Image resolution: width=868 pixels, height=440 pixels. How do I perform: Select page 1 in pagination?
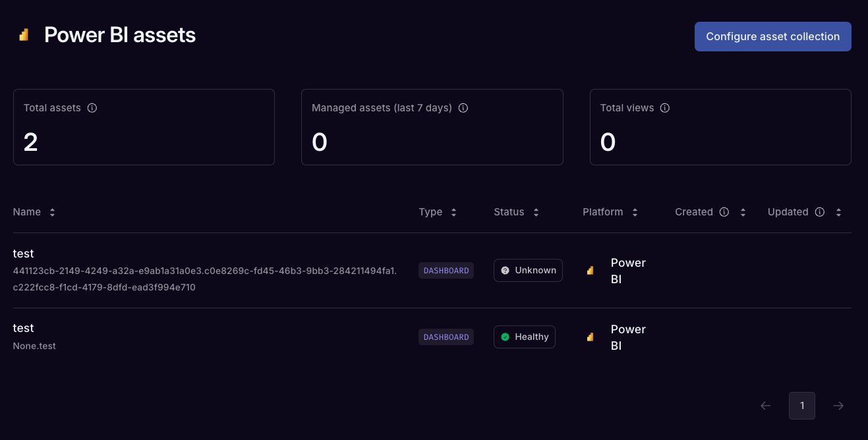[802, 406]
